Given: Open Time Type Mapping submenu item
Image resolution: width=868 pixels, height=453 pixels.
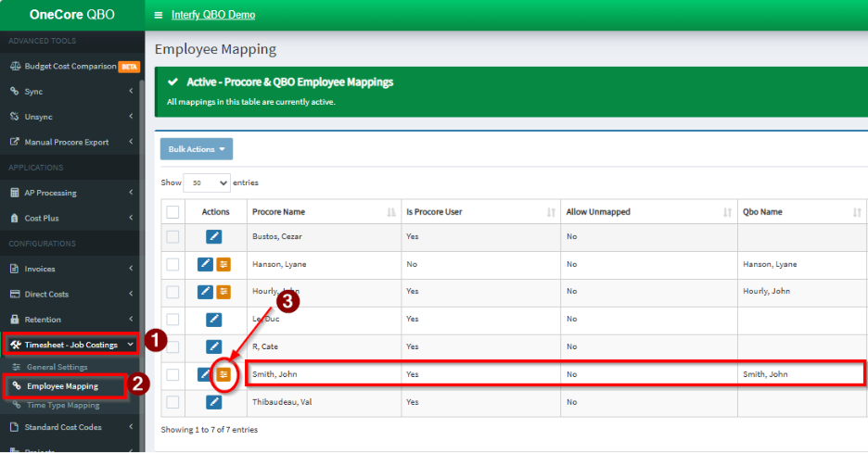Looking at the screenshot, I should tap(63, 406).
